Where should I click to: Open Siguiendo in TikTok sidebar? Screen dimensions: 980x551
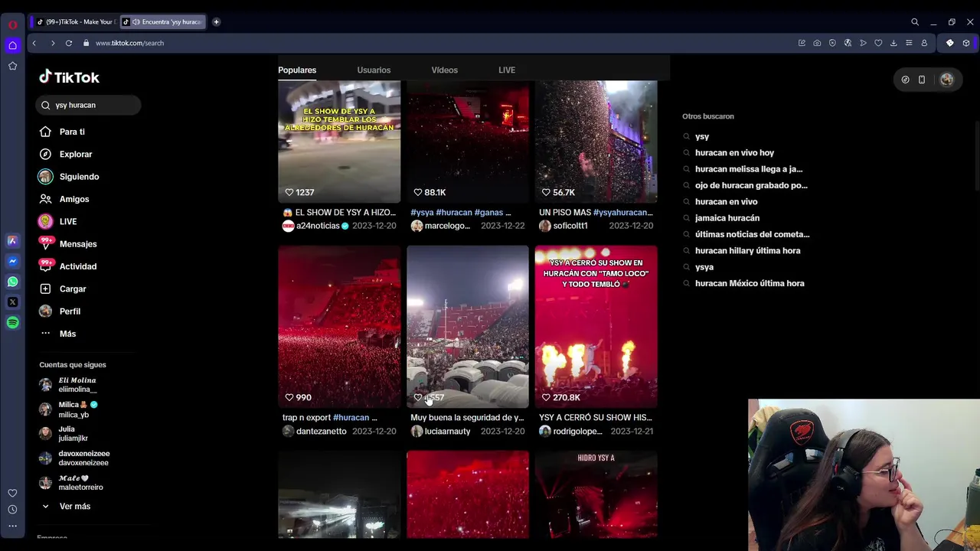click(x=79, y=177)
